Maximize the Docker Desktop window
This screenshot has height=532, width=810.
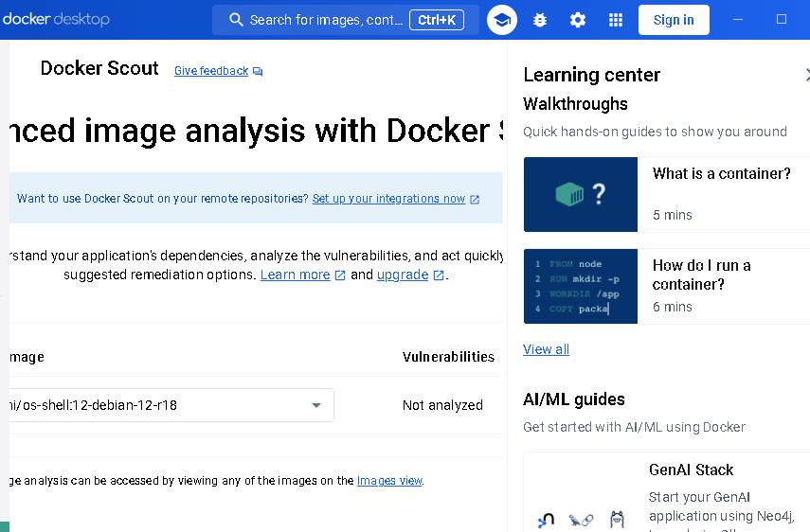[x=782, y=20]
